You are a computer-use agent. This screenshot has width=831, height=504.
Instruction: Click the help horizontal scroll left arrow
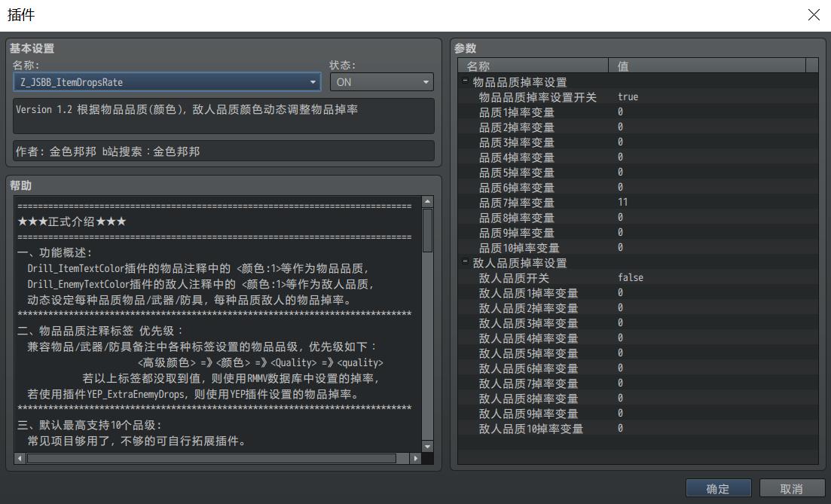tap(20, 459)
